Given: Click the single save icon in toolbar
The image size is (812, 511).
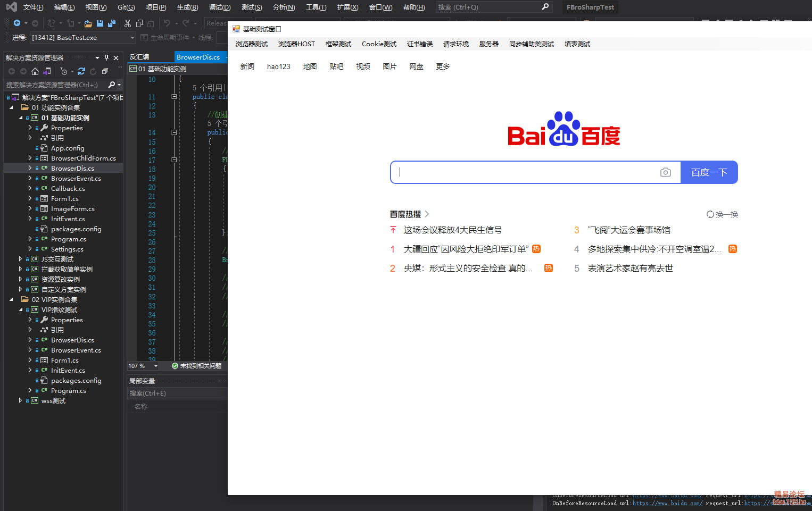Looking at the screenshot, I should (x=100, y=23).
